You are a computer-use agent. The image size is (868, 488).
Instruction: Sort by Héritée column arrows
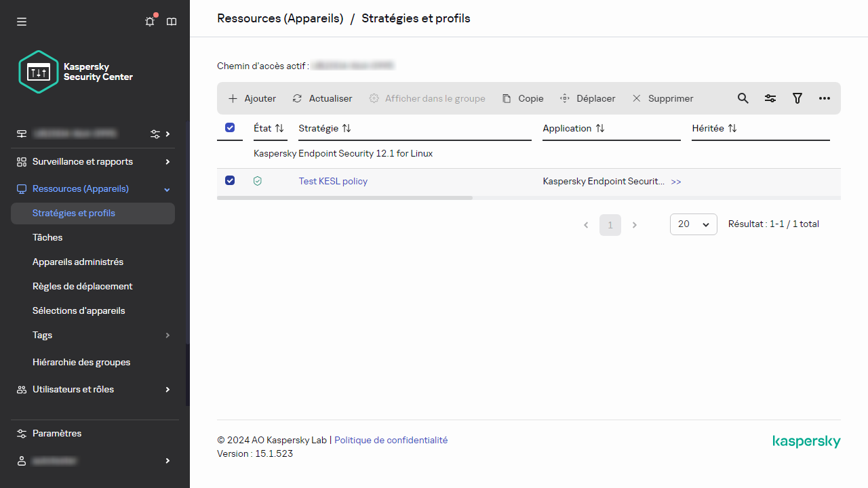[732, 128]
